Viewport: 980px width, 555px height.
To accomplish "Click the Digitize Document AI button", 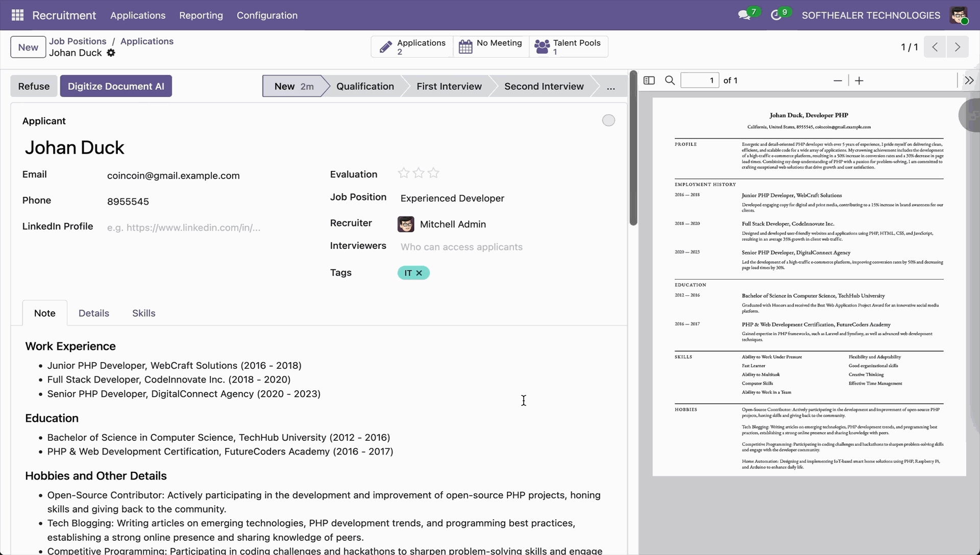I will tap(116, 86).
